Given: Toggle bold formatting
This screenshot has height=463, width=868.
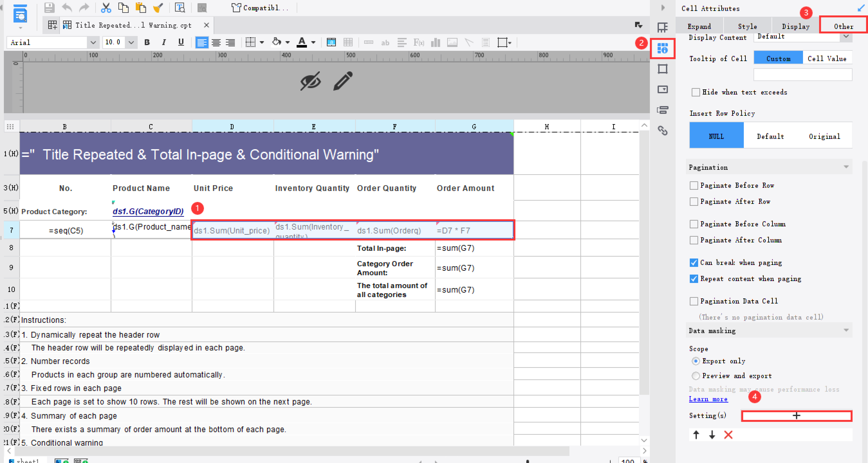Looking at the screenshot, I should [147, 42].
